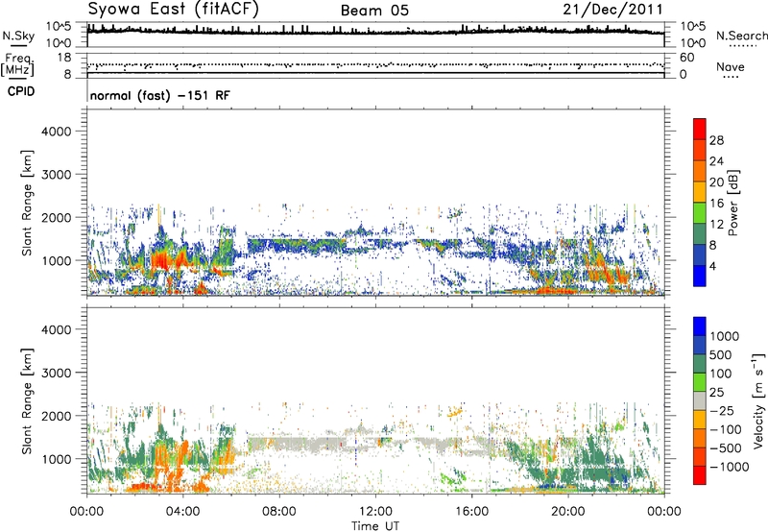Select the 'Freq. [MHz]' axis label
This screenshot has width=768, height=532.
[x=18, y=65]
